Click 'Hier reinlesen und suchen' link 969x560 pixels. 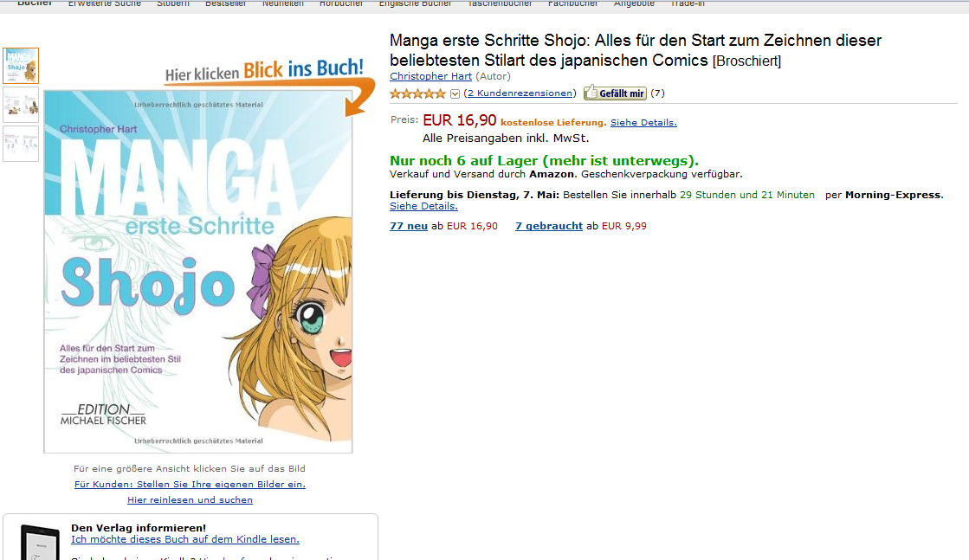190,499
